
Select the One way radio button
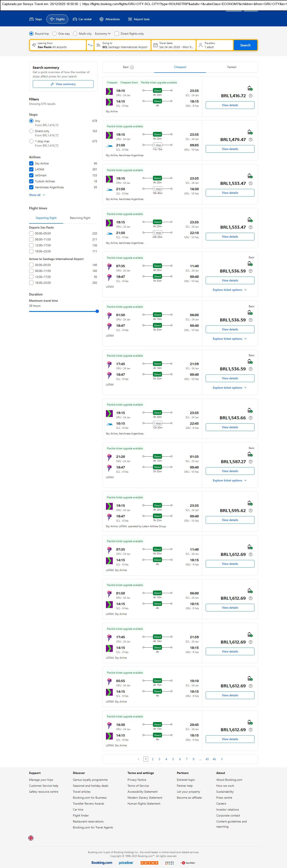coord(54,34)
